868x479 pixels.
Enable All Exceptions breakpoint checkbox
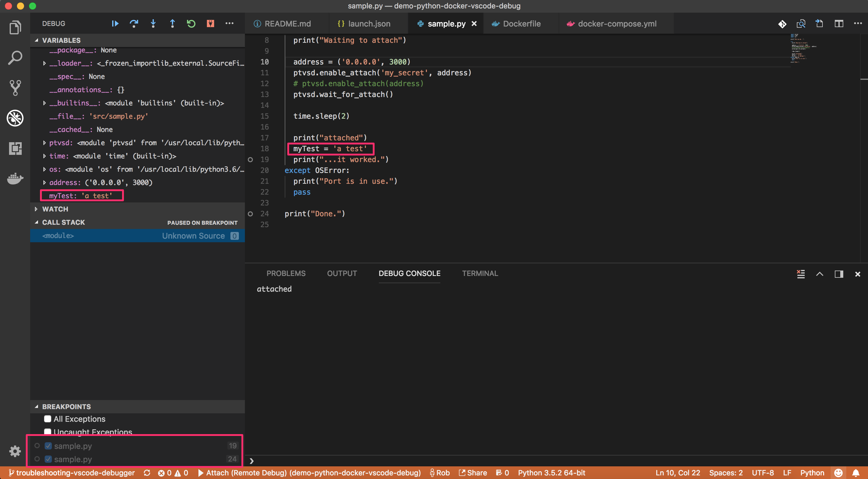click(x=48, y=419)
